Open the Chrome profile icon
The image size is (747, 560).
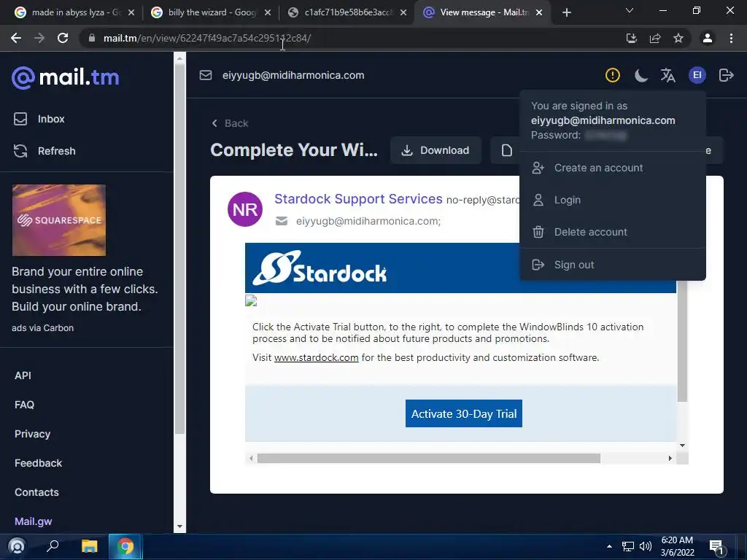pyautogui.click(x=708, y=38)
